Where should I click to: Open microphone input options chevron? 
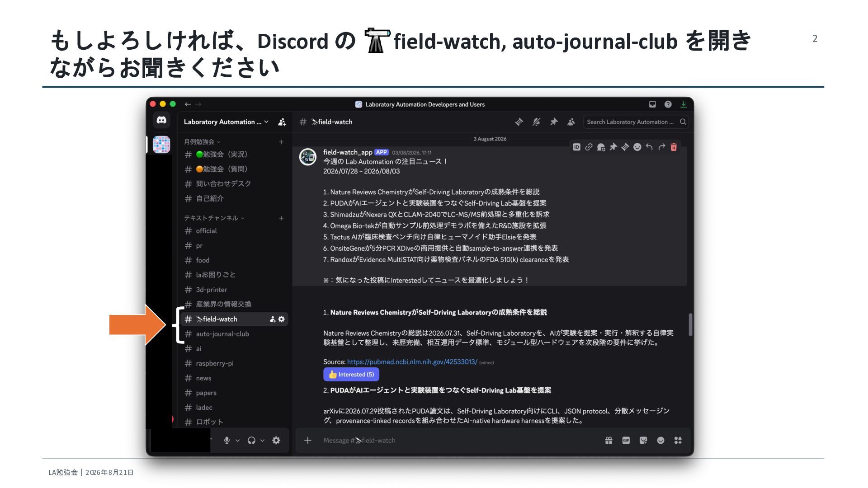point(238,441)
